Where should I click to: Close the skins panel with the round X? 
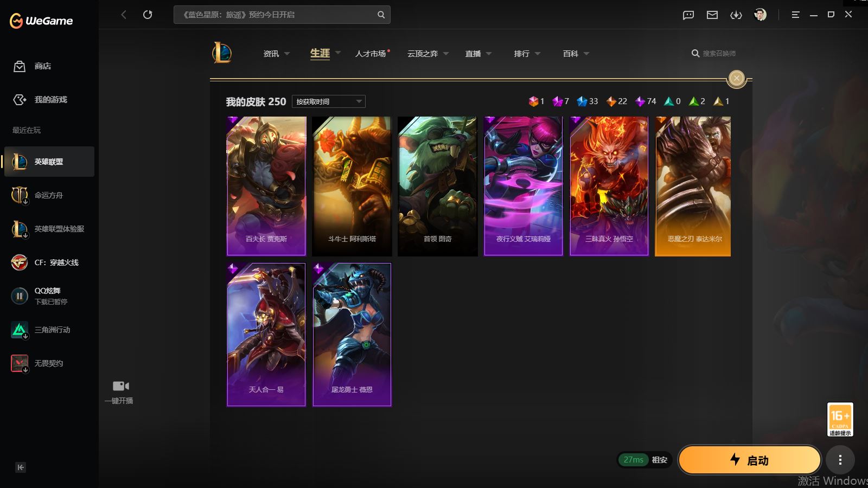click(737, 79)
